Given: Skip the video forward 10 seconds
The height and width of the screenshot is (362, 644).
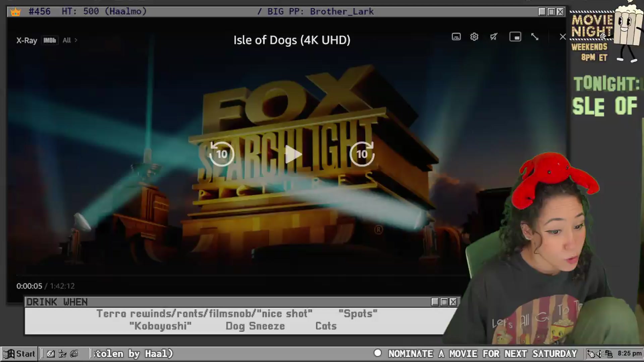Looking at the screenshot, I should tap(362, 154).
